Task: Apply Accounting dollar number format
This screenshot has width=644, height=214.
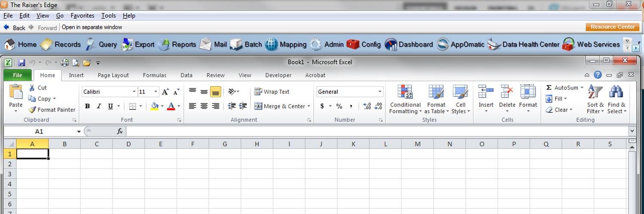Action: (x=322, y=106)
